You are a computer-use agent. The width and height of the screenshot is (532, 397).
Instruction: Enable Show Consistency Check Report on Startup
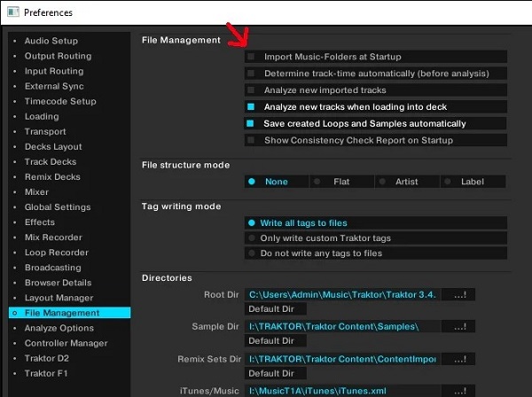(251, 140)
